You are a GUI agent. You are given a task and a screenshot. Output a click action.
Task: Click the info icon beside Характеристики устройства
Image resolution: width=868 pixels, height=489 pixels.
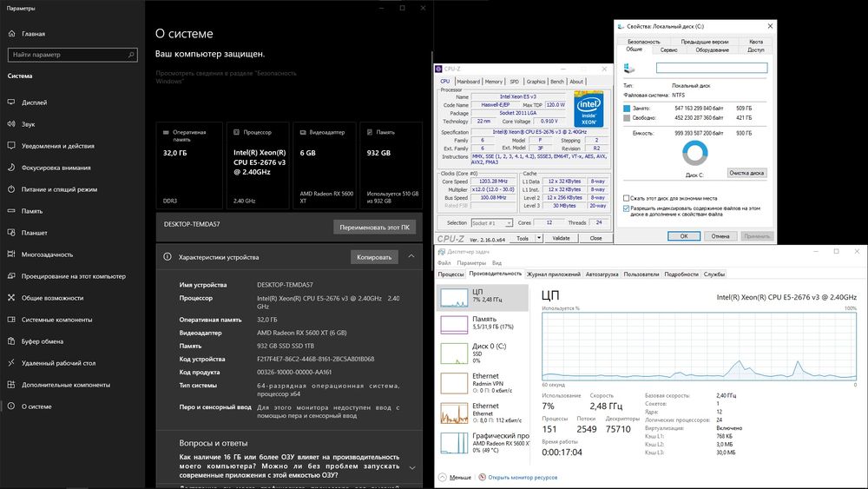pyautogui.click(x=168, y=257)
